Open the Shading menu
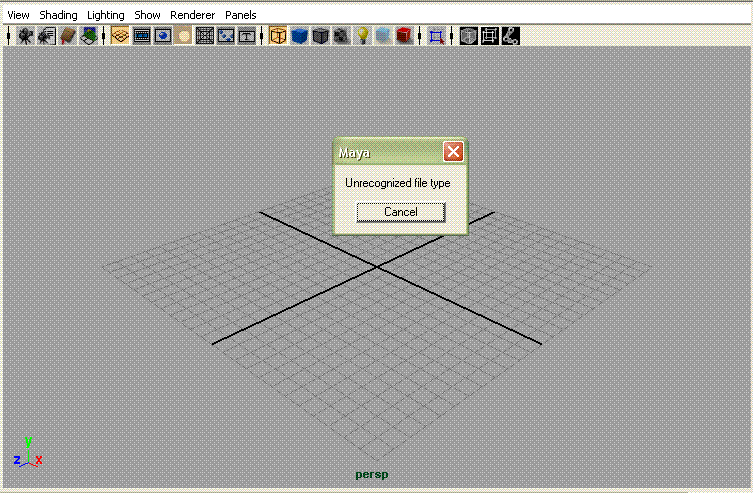This screenshot has height=493, width=753. [x=58, y=15]
